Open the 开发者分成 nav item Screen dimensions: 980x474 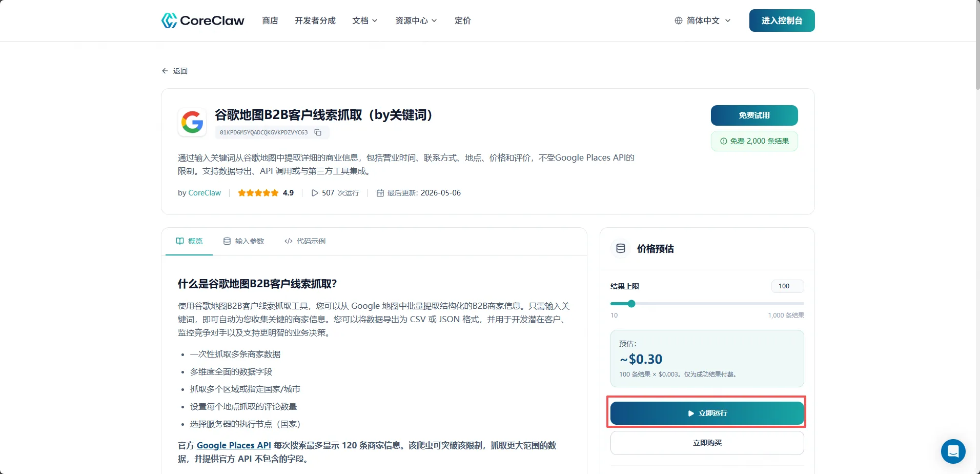(x=315, y=21)
